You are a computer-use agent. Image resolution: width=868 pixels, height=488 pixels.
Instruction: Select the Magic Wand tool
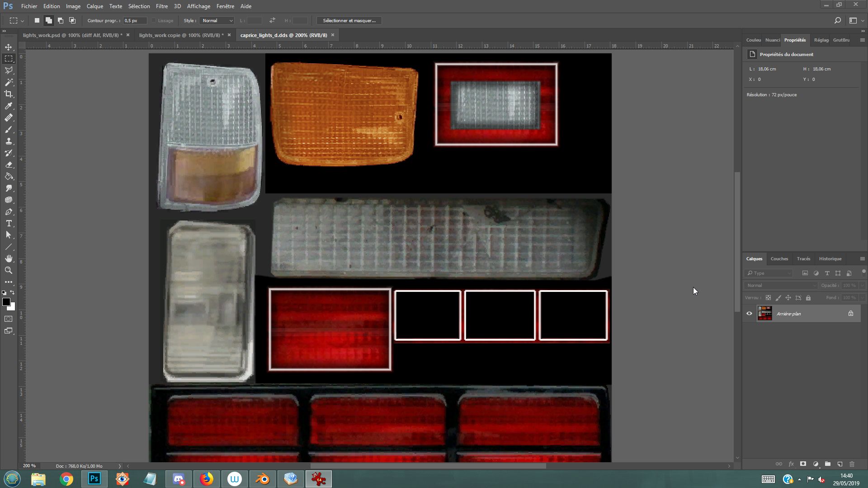(9, 82)
